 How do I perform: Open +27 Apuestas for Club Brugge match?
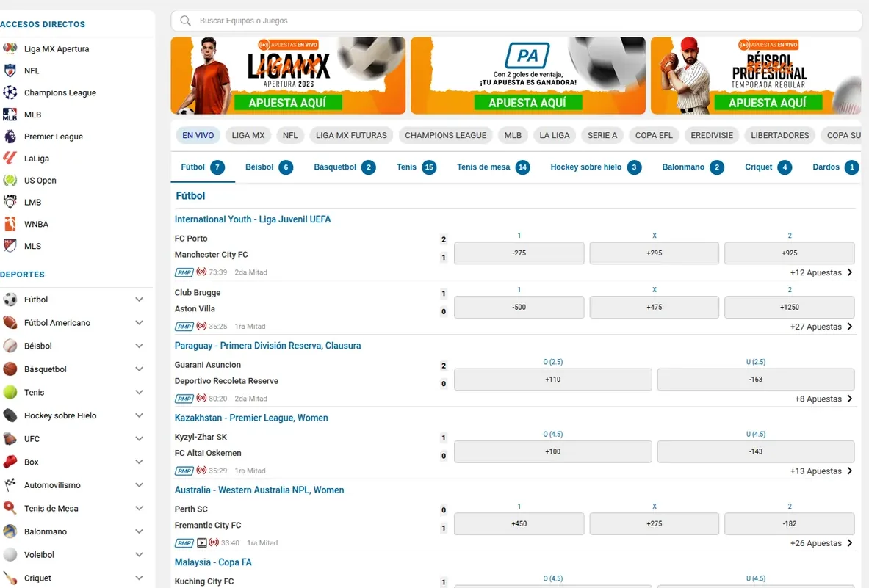tap(821, 327)
